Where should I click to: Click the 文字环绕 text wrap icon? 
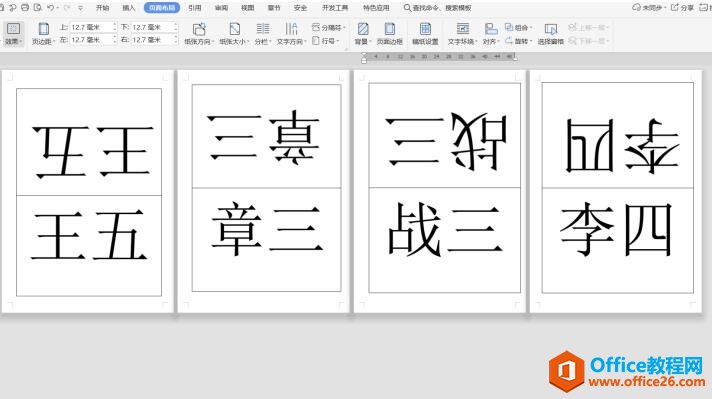click(463, 29)
